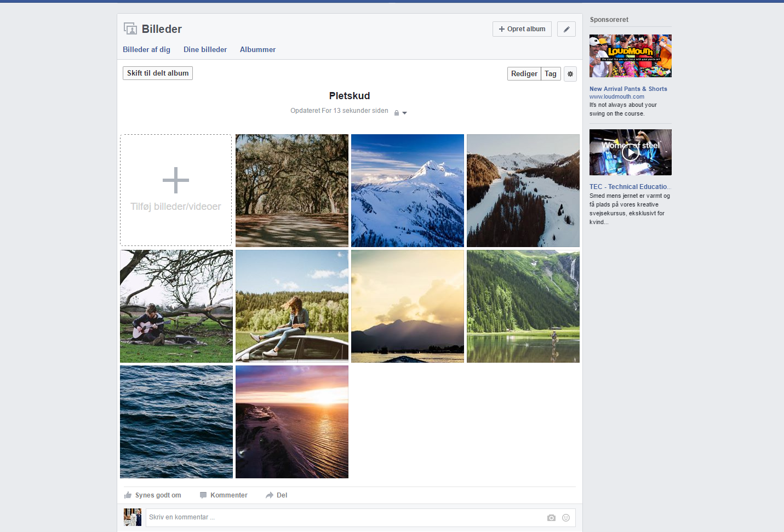Select the Dine billeder tab
This screenshot has width=784, height=532.
pos(205,50)
